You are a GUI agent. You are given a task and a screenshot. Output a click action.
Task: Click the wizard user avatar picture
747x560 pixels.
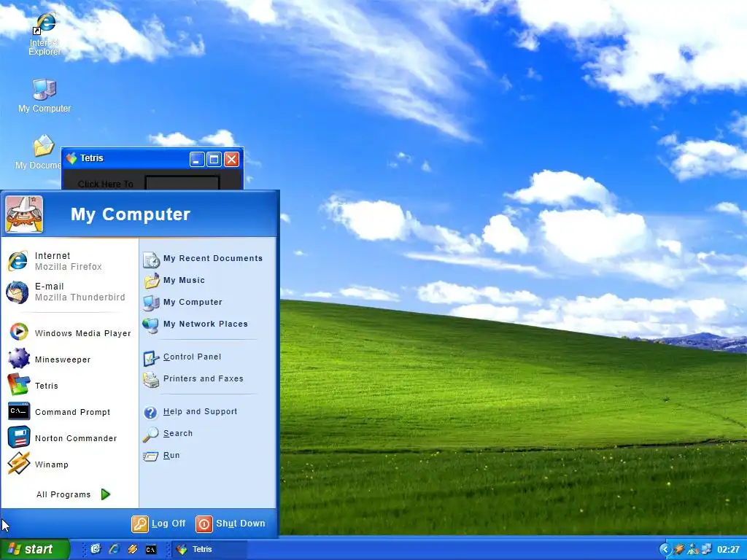coord(24,214)
